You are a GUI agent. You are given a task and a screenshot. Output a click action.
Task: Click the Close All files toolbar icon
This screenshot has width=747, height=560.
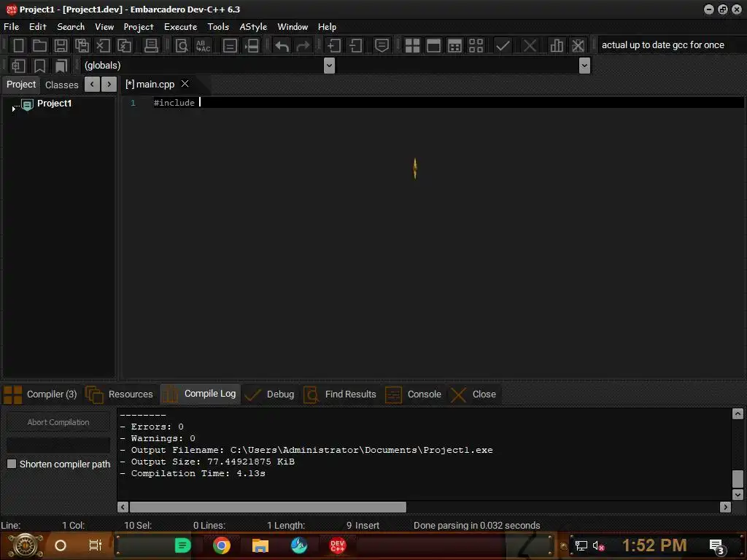pos(124,46)
